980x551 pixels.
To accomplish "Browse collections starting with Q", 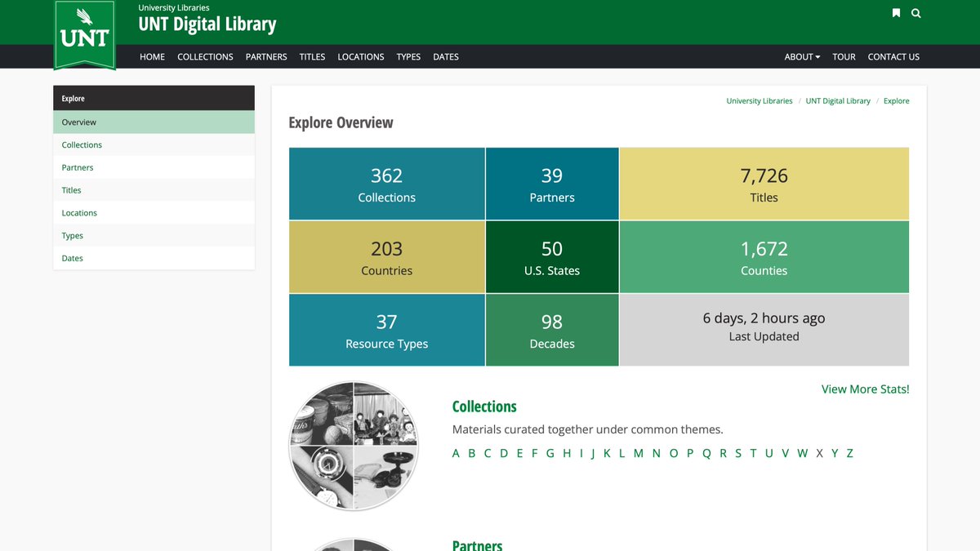I will (x=706, y=453).
